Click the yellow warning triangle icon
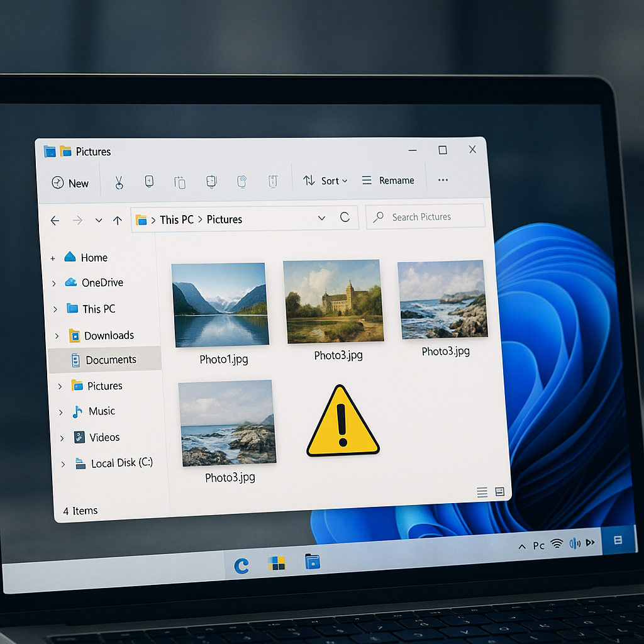 tap(343, 421)
